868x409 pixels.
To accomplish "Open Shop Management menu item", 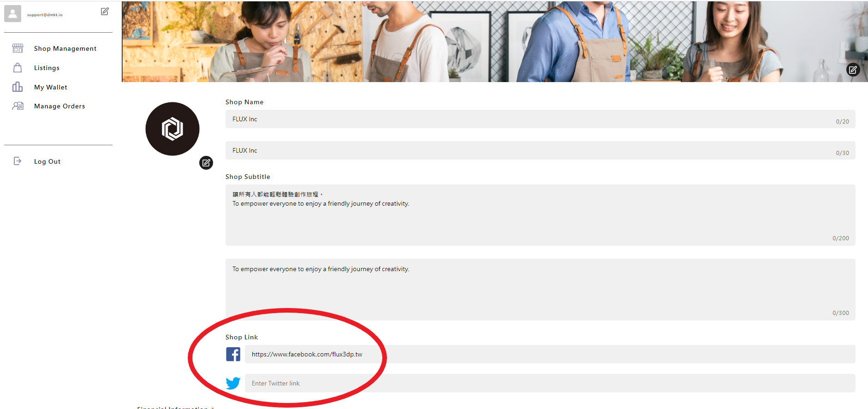I will point(65,48).
